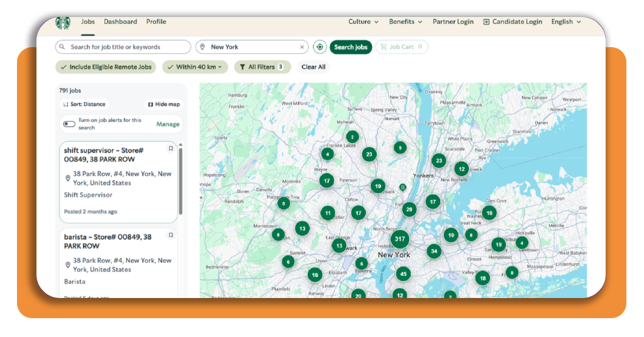The height and width of the screenshot is (337, 644).
Task: Open the English language selector
Action: 566,22
